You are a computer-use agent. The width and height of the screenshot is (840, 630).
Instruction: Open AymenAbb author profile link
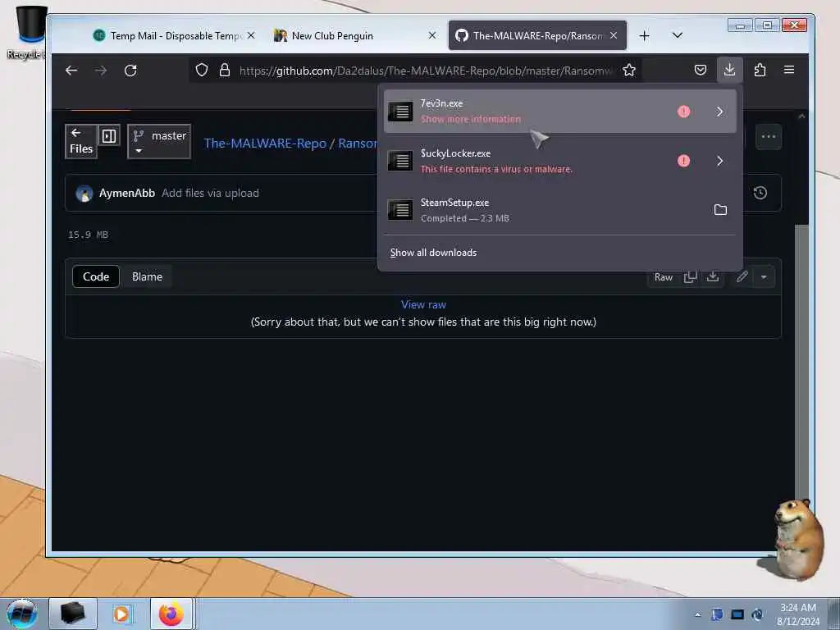click(127, 194)
